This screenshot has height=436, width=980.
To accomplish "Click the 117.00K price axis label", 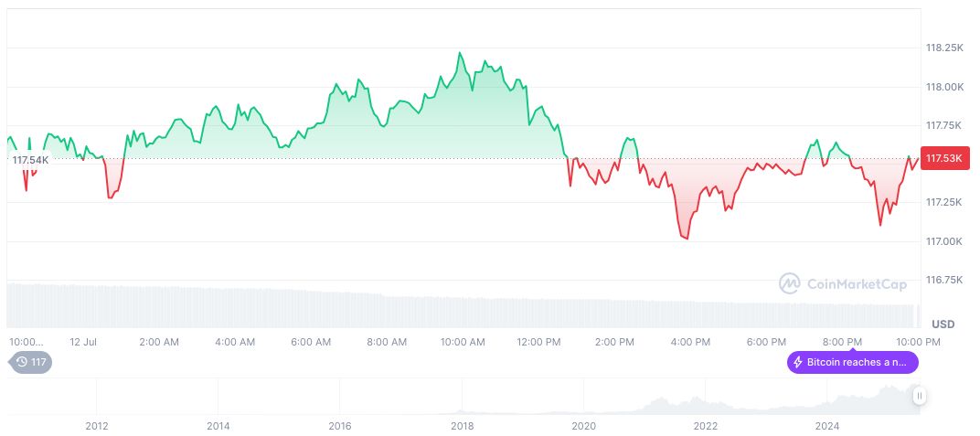I will click(944, 241).
